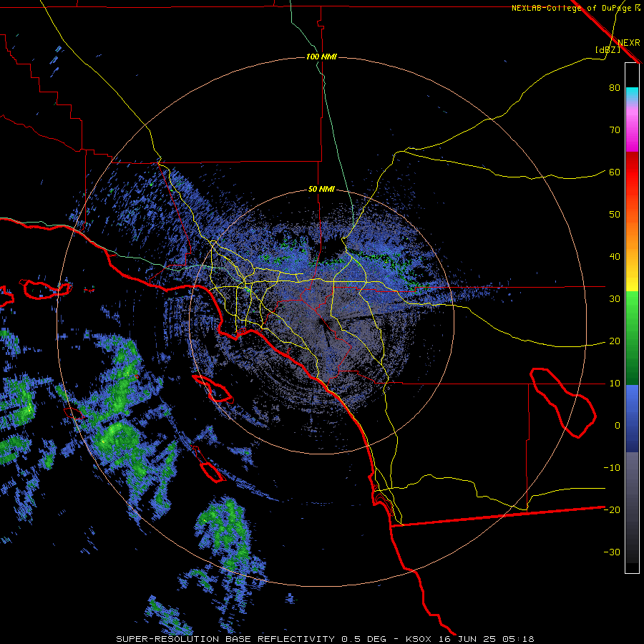Click the -10 value on the dBZ scale
Image resolution: width=644 pixels, height=644 pixels.
click(612, 468)
